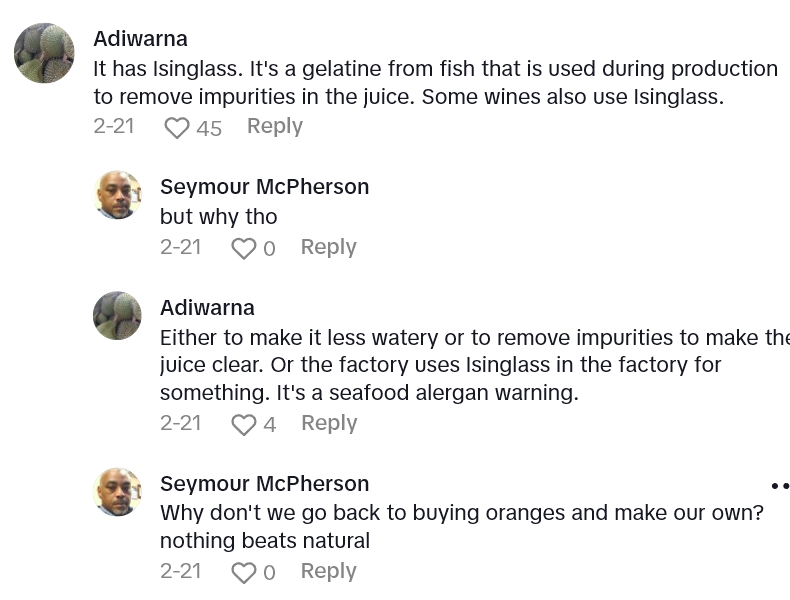
Task: View Seymour's avatar beside "but why tho"
Action: [x=118, y=195]
